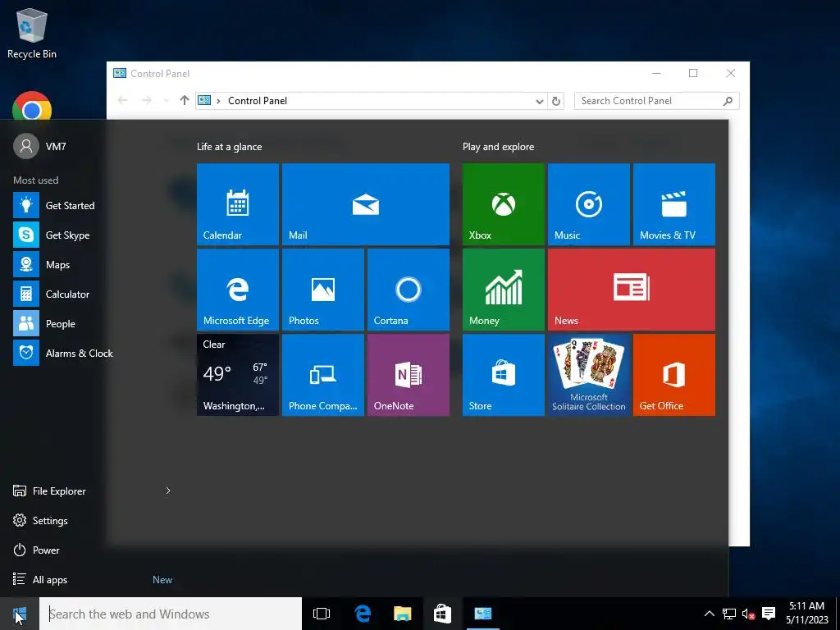
Task: Open Movies & TV tile
Action: pyautogui.click(x=674, y=204)
